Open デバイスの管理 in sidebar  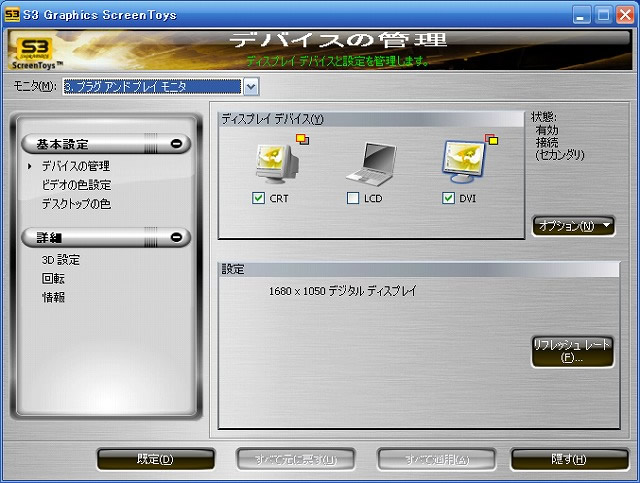[x=76, y=166]
